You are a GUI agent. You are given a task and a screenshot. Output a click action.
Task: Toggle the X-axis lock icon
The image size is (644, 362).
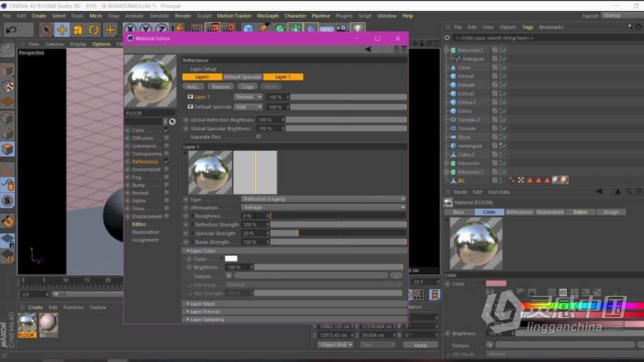(129, 29)
